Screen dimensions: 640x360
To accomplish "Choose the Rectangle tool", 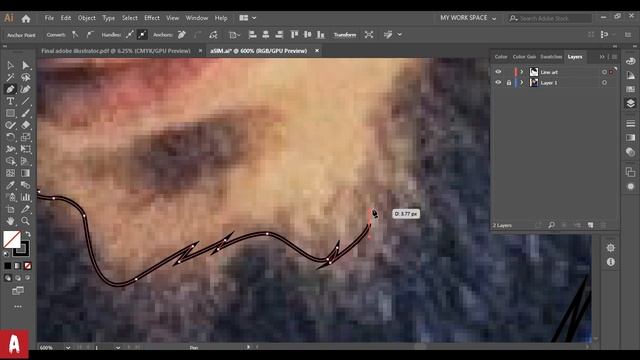I will click(10, 113).
